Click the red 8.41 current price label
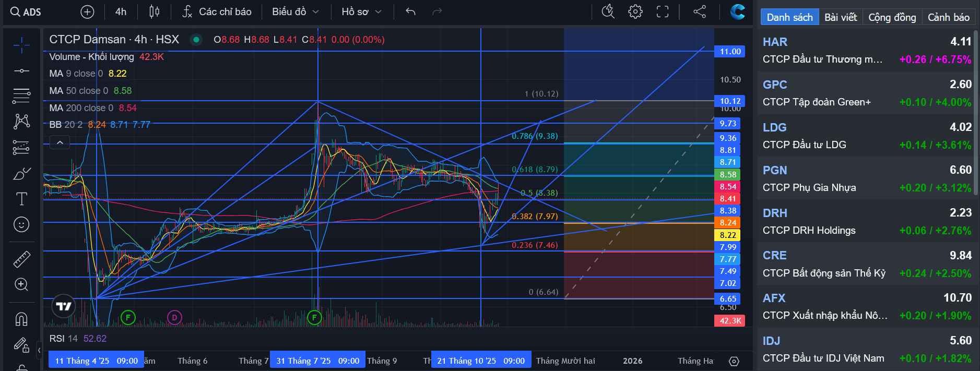The image size is (980, 371). point(728,198)
